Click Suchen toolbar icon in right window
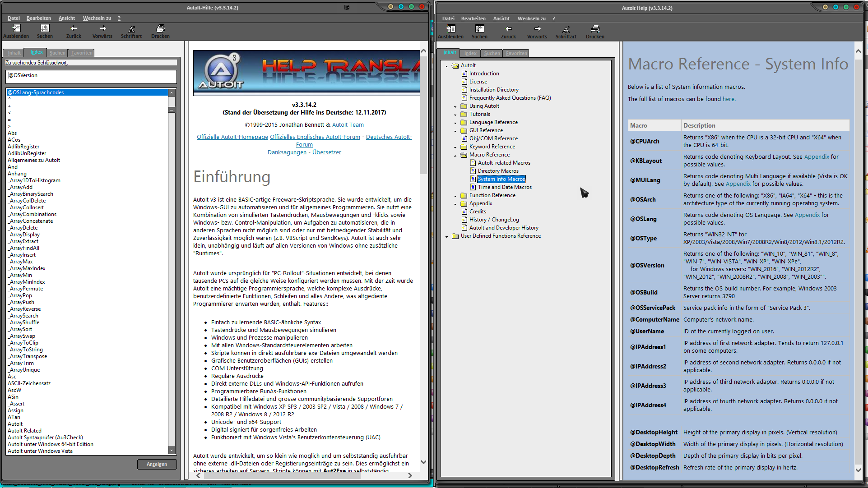Viewport: 868px width, 488px height. pyautogui.click(x=479, y=29)
